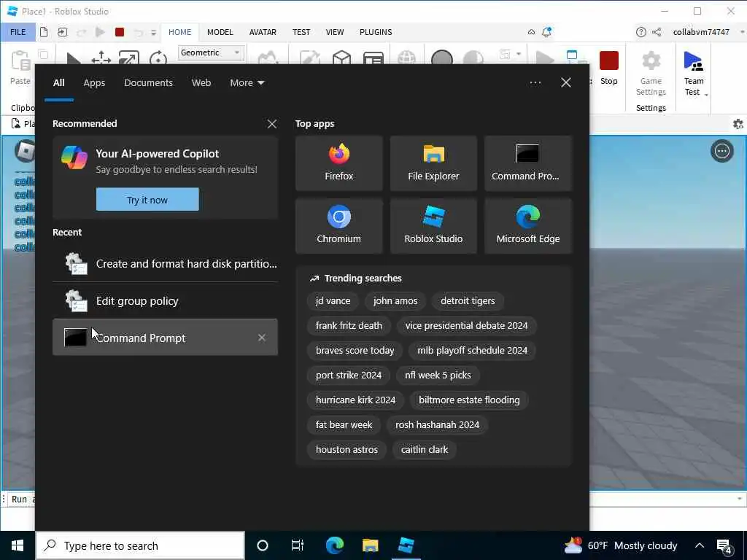Expand the More search filter dropdown
The width and height of the screenshot is (747, 560).
coord(247,83)
